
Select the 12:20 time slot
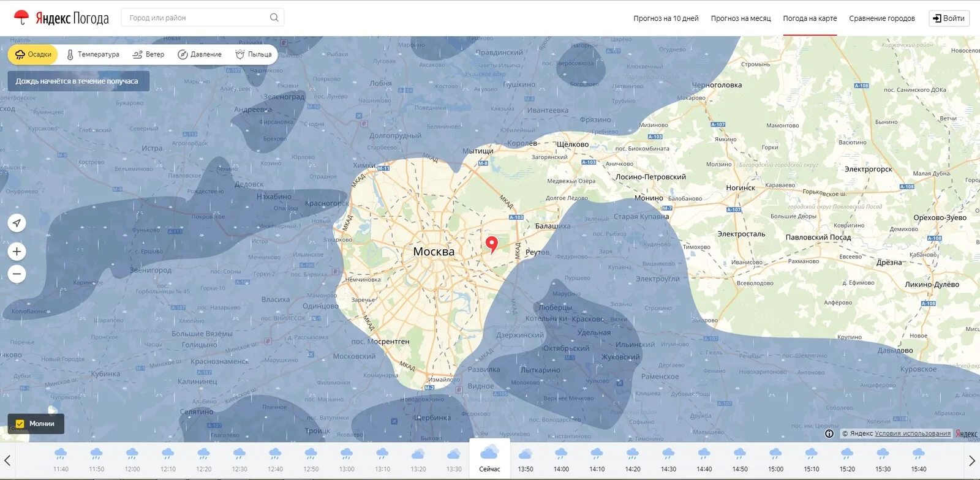203,460
